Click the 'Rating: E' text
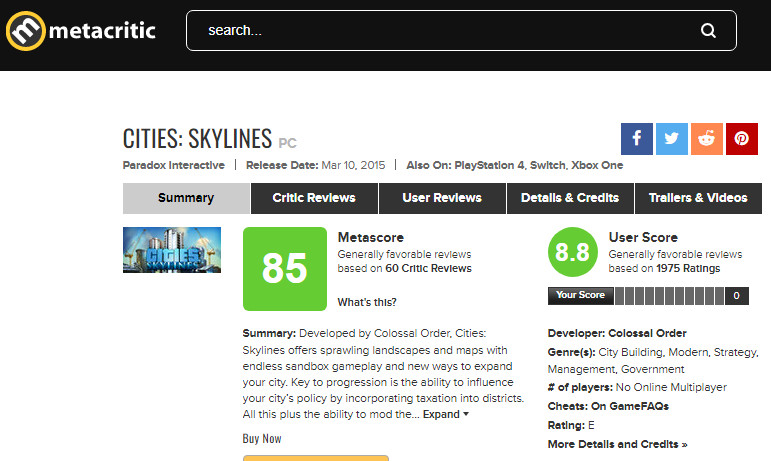The image size is (771, 461). click(571, 425)
